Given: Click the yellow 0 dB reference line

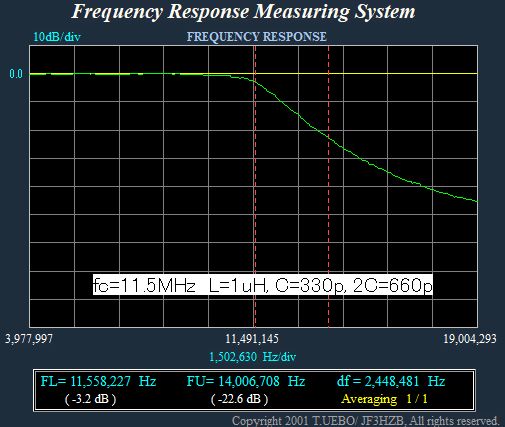Looking at the screenshot, I should [367, 73].
